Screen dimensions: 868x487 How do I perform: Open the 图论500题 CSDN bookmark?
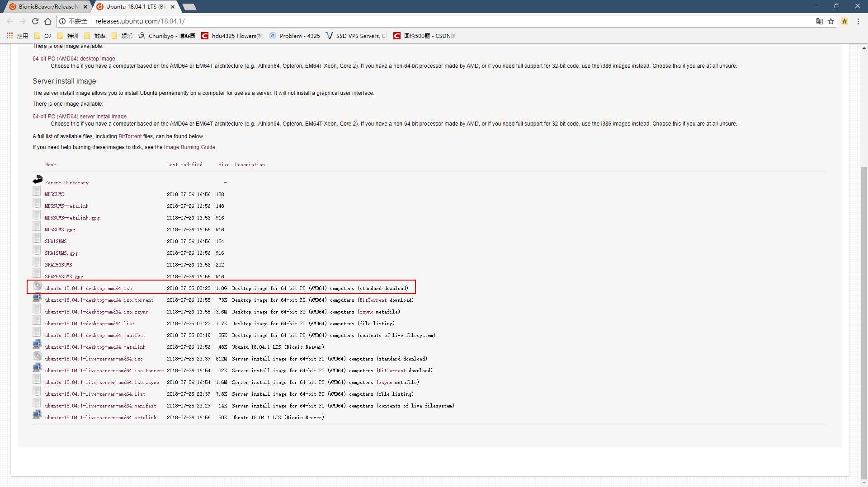point(424,36)
